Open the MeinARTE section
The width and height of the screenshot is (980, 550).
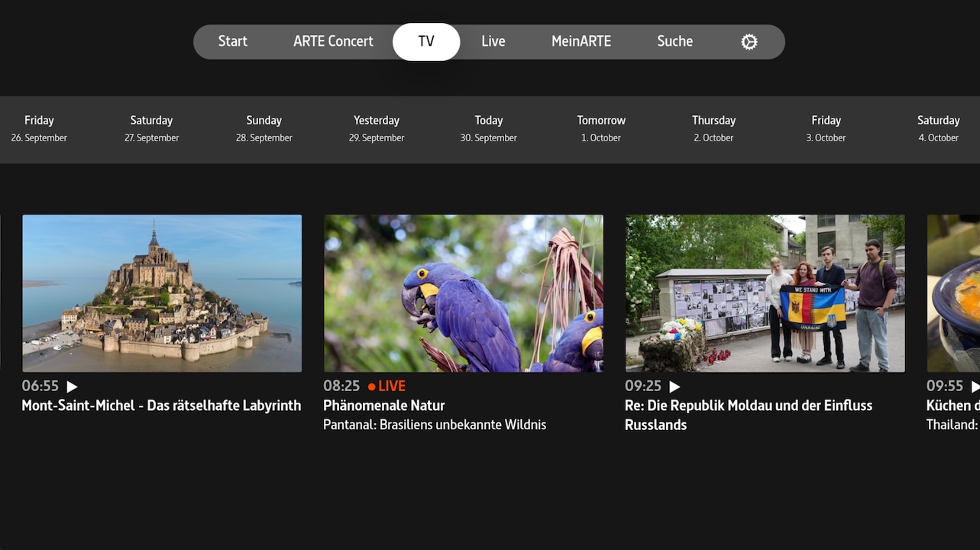coord(581,42)
